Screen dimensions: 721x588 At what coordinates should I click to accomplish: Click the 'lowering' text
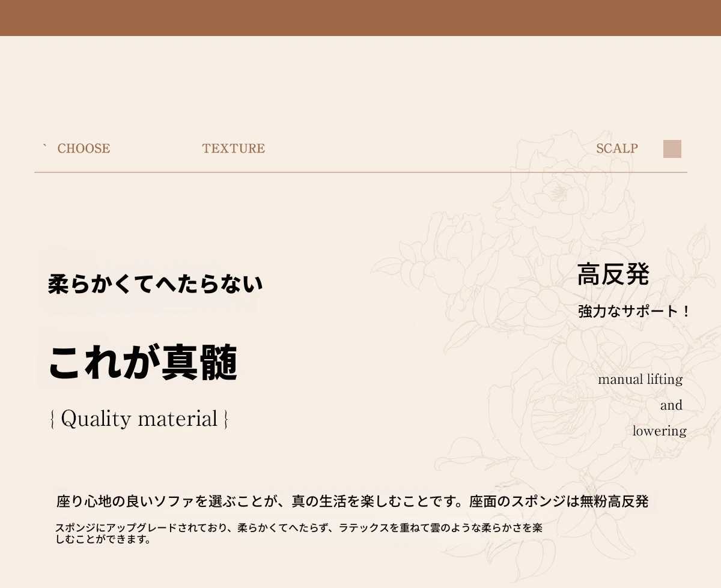659,431
